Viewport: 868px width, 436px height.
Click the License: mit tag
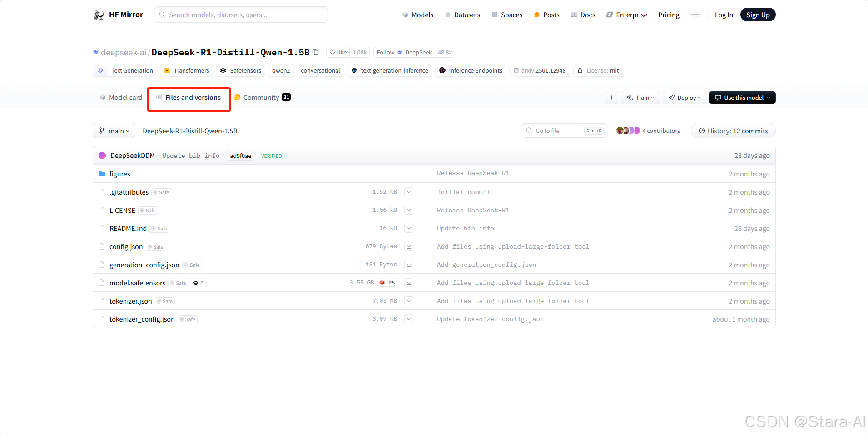pos(598,70)
